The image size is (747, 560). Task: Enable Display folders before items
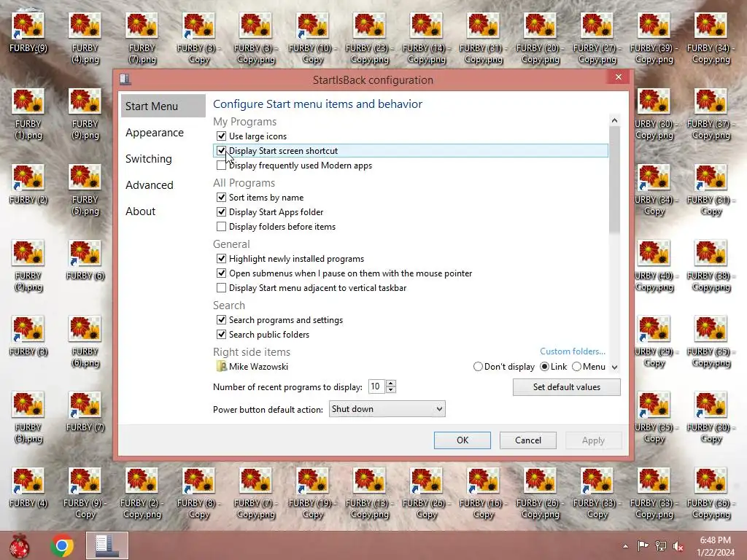coord(221,227)
